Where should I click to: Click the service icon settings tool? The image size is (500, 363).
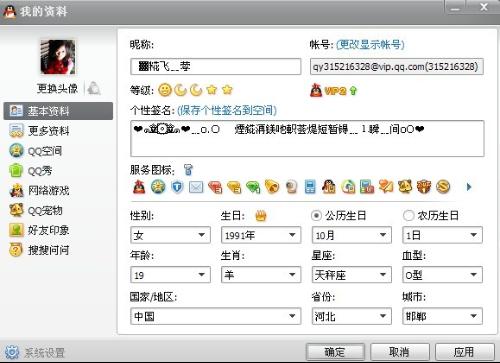pos(188,170)
